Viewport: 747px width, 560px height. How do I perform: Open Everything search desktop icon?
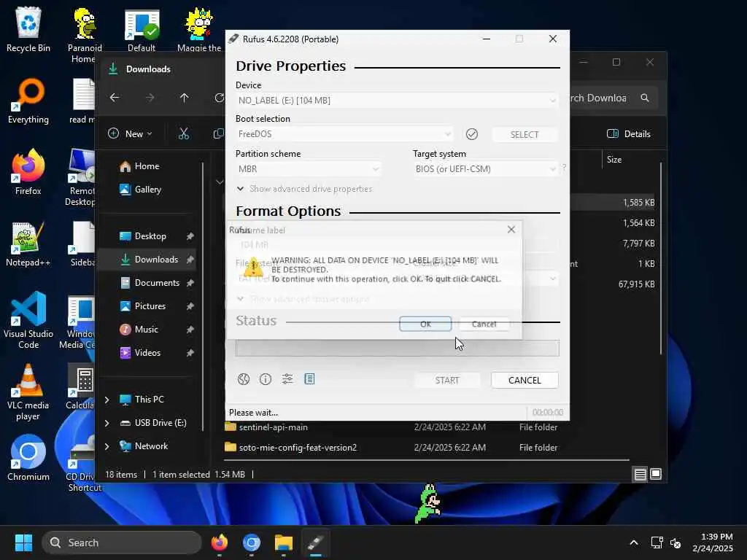28,101
